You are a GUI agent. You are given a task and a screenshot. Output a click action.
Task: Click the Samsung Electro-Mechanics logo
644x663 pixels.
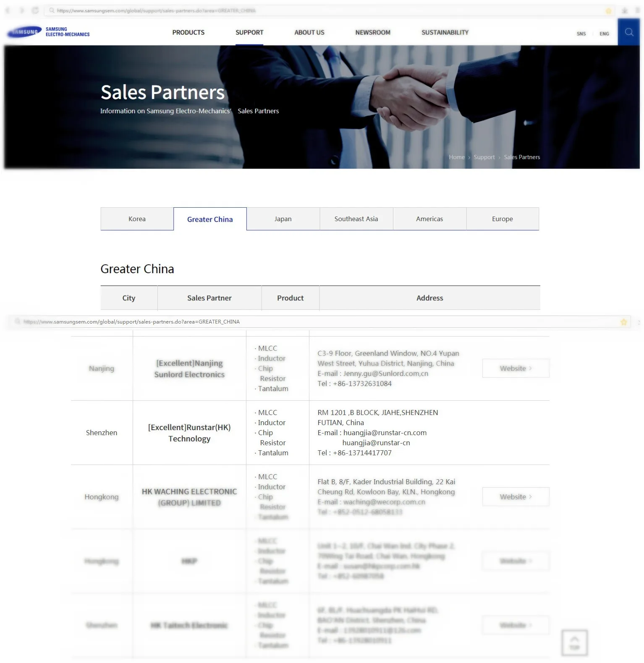tap(49, 32)
